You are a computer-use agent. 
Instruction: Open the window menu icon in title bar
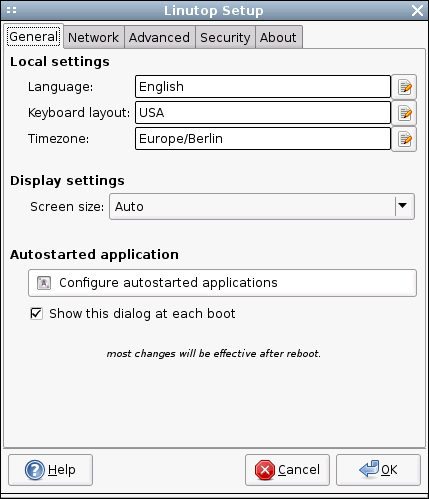click(11, 10)
